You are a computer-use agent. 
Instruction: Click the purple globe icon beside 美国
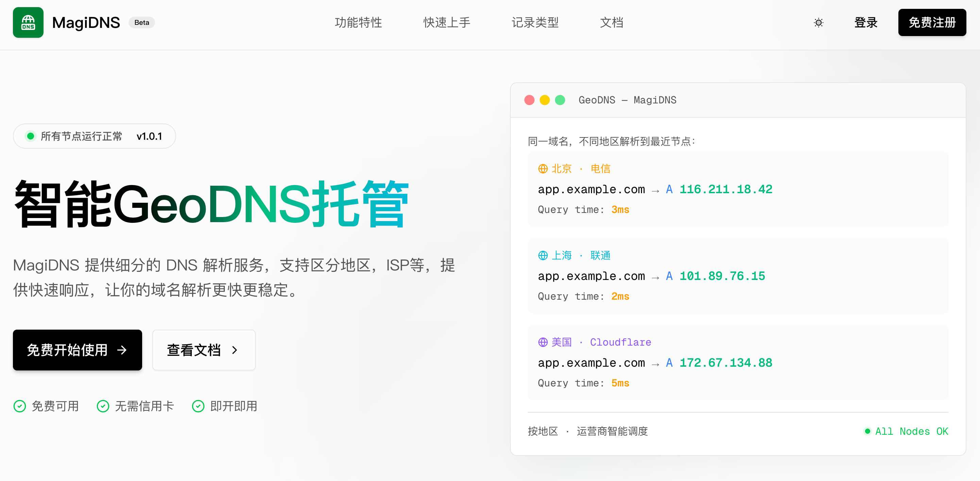(543, 342)
